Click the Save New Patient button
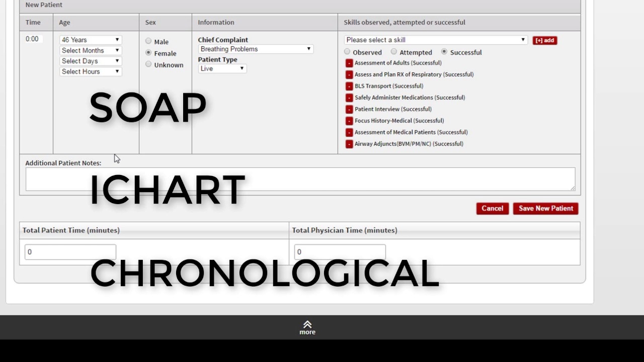 545,208
